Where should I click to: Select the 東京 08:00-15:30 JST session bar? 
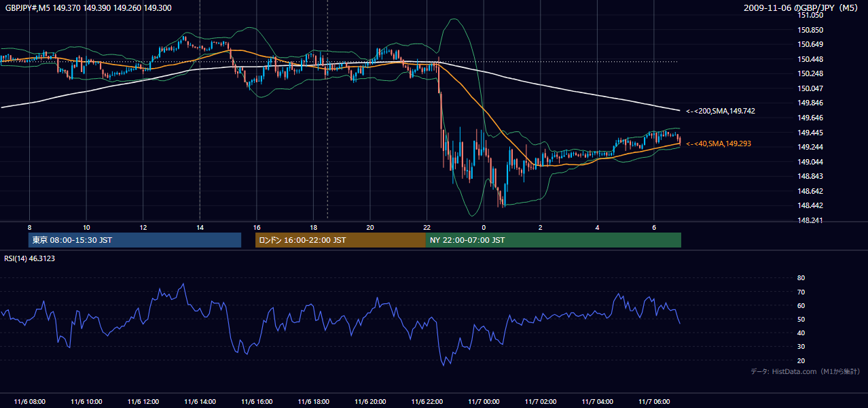tap(134, 240)
